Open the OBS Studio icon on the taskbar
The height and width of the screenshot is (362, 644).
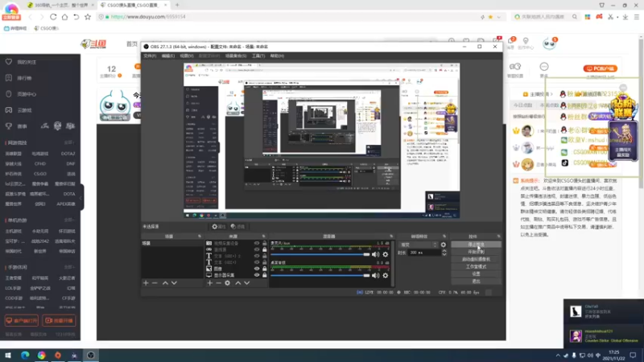91,355
